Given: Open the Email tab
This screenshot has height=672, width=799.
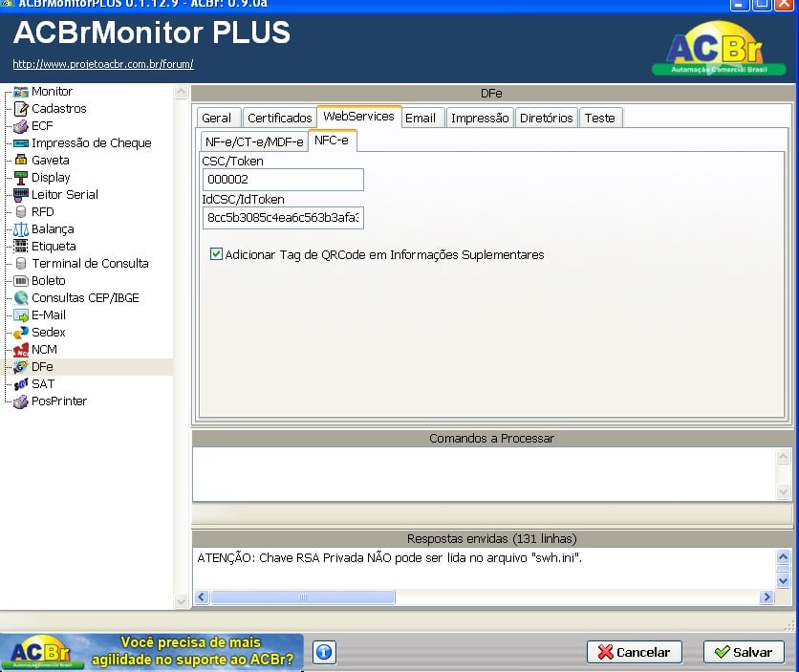Looking at the screenshot, I should click(421, 118).
